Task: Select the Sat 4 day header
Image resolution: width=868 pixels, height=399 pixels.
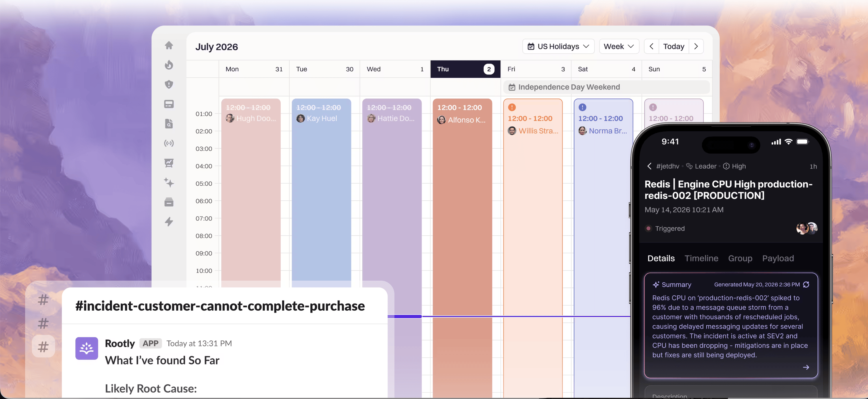Action: point(606,69)
